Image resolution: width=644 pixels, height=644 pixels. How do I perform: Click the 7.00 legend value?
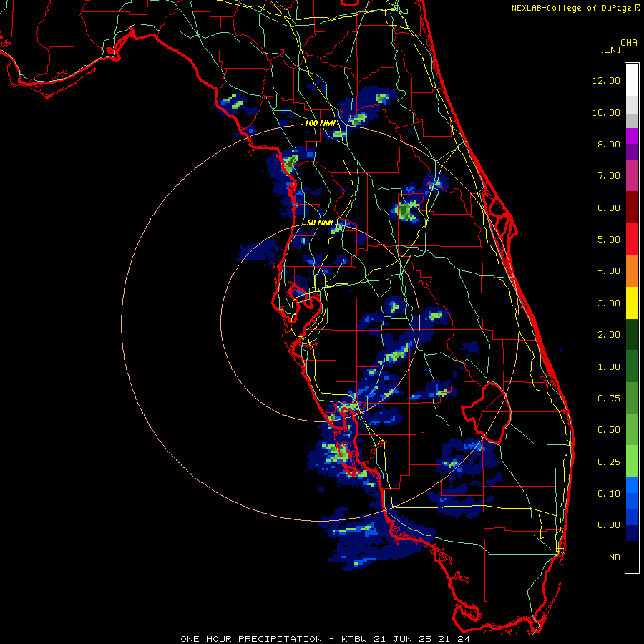pyautogui.click(x=609, y=176)
